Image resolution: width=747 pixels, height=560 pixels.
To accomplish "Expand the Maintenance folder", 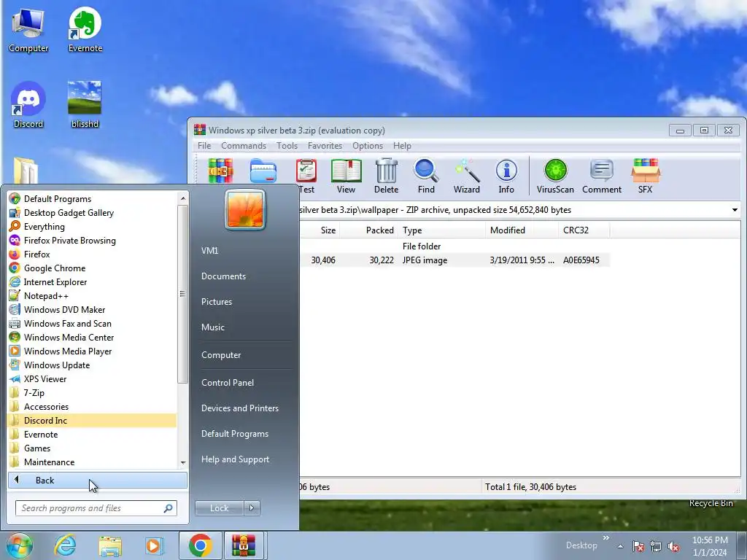I will click(93, 462).
